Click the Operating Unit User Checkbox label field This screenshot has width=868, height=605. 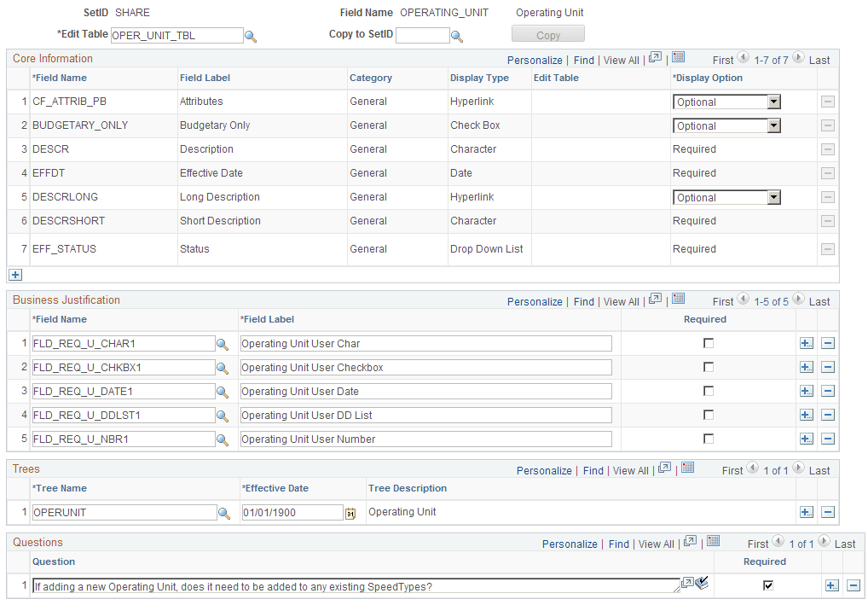(x=426, y=367)
